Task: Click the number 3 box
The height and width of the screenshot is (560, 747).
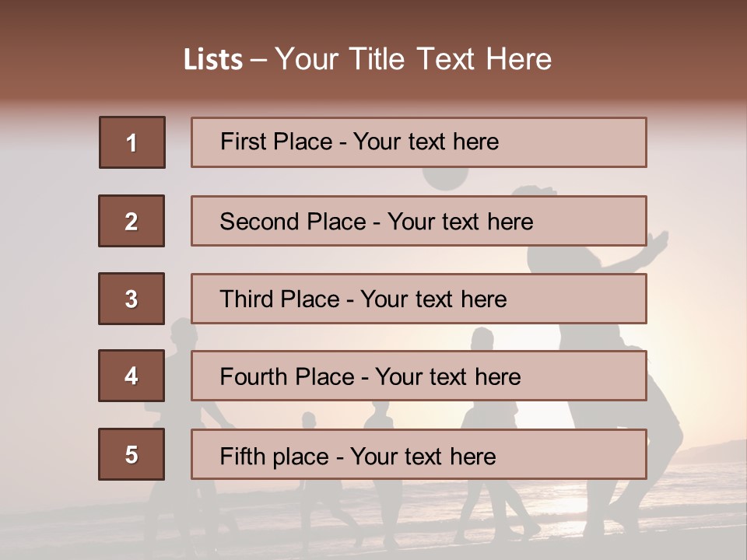Action: coord(132,299)
